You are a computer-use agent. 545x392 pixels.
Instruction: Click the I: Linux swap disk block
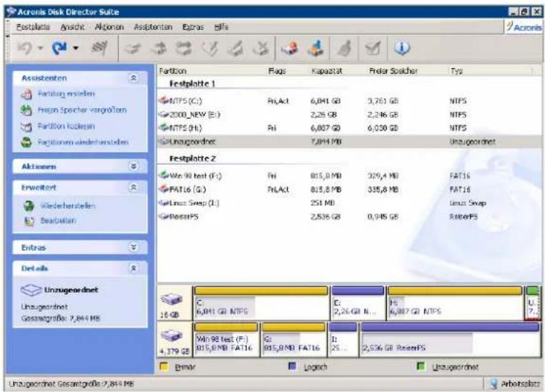coord(343,339)
